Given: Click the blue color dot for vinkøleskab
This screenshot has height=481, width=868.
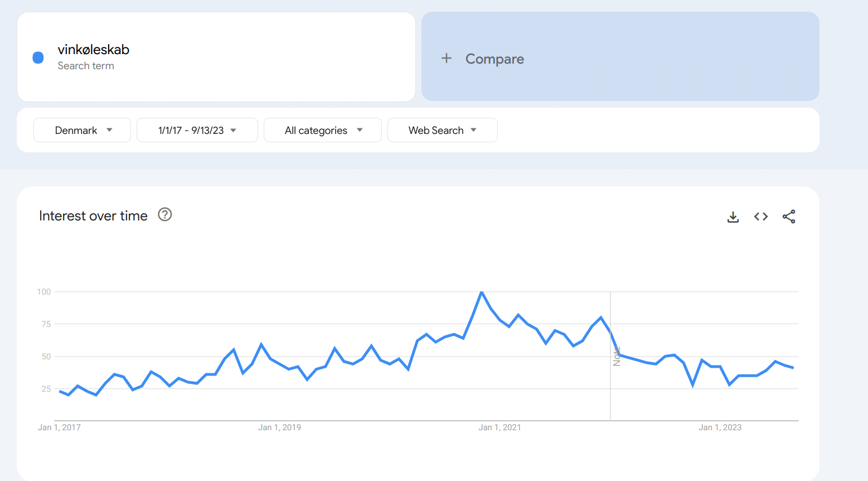Looking at the screenshot, I should tap(38, 57).
